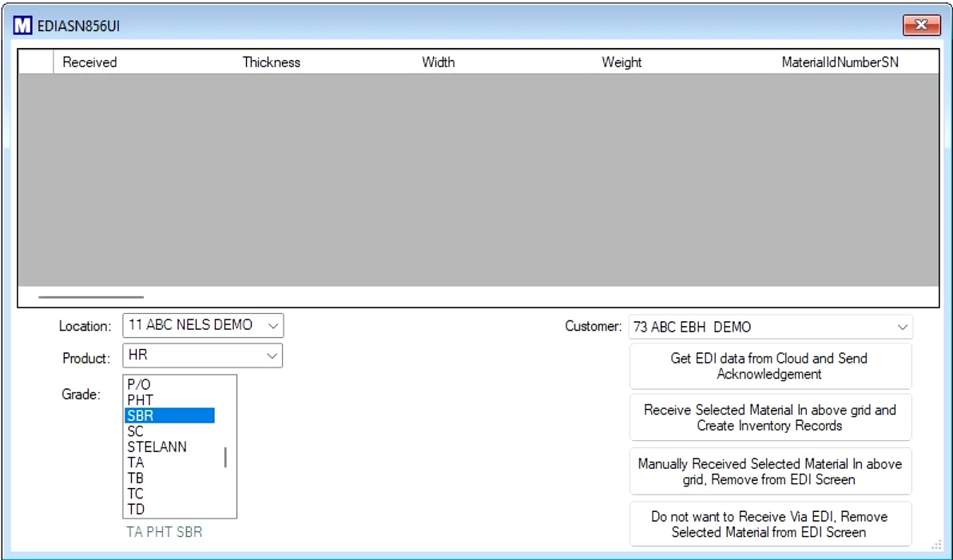The image size is (953, 560).
Task: Select the STELANN grade option
Action: click(x=157, y=447)
